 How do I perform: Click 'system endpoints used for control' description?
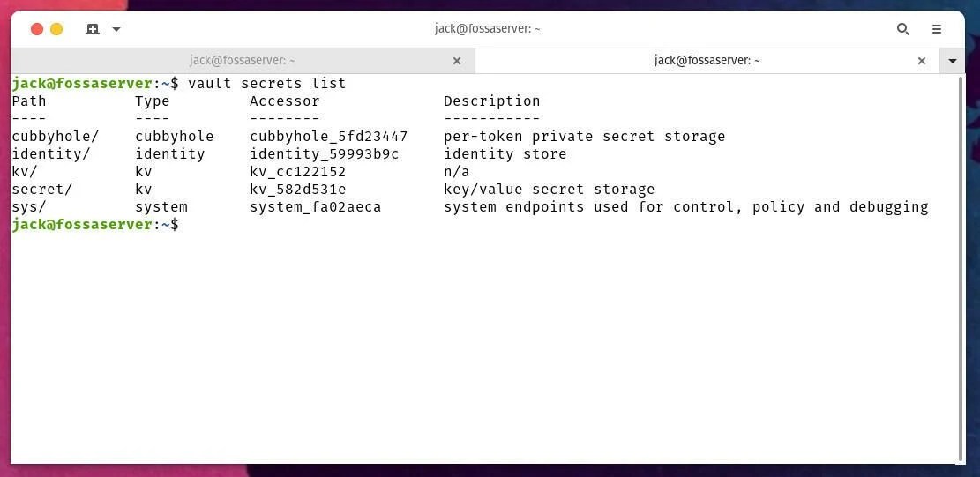coord(593,206)
